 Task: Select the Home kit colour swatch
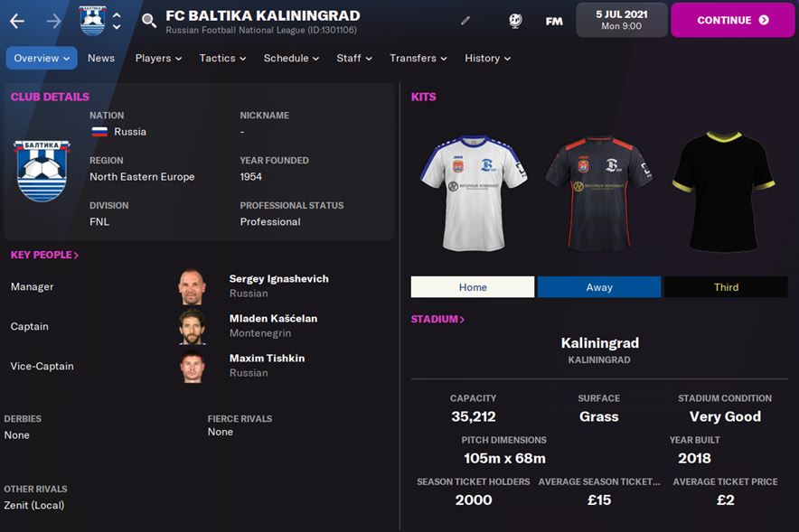point(473,287)
